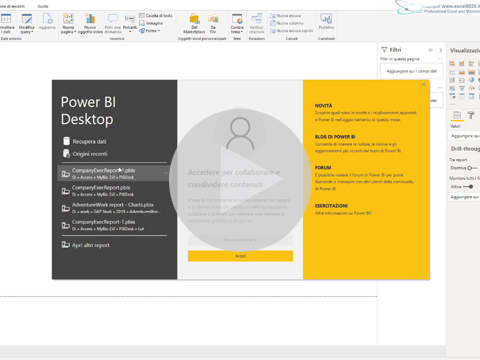Open the highlighted first recent file CompanyExecReport .pbix
Screen dimensions: 480x360
pyautogui.click(x=114, y=173)
